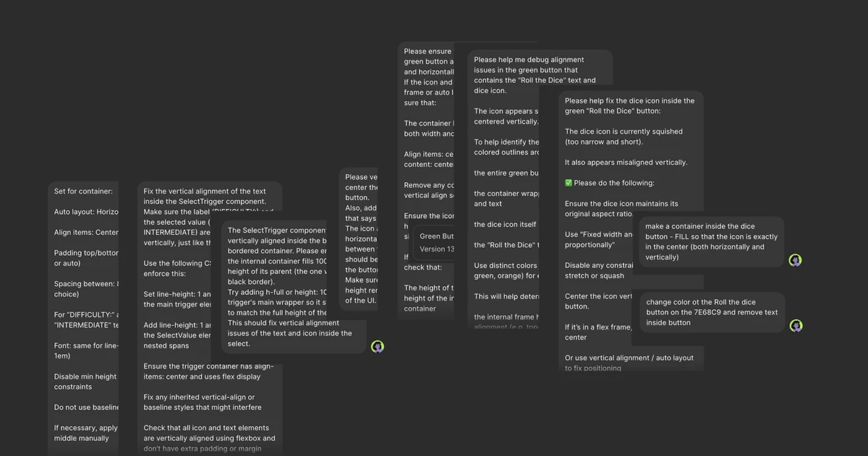This screenshot has width=868, height=456.
Task: Click "Or use vertical alignment / auto layout" line
Action: (x=629, y=358)
